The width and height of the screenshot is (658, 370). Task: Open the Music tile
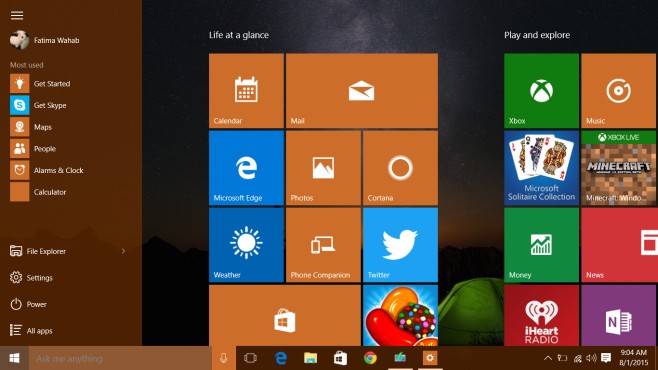pos(619,91)
